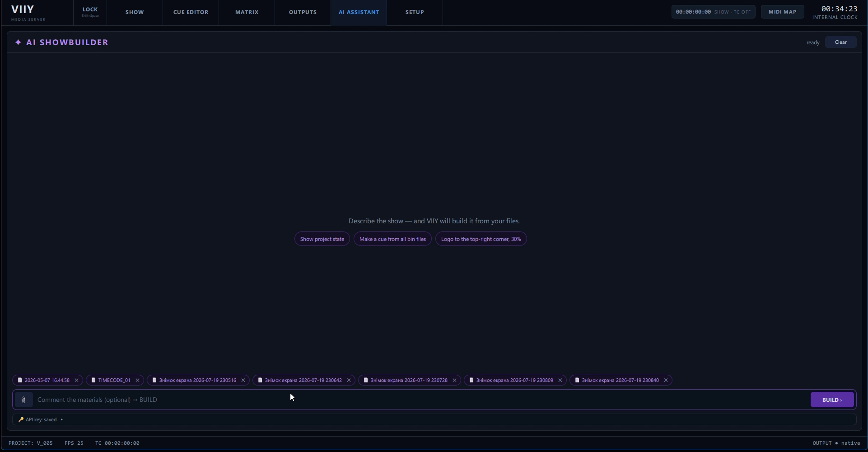
Task: Click the show timecode TC OFF display
Action: click(713, 12)
